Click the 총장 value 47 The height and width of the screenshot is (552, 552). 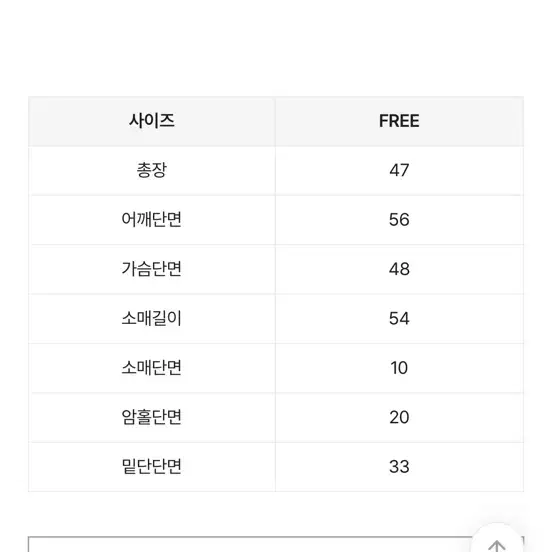(x=399, y=170)
